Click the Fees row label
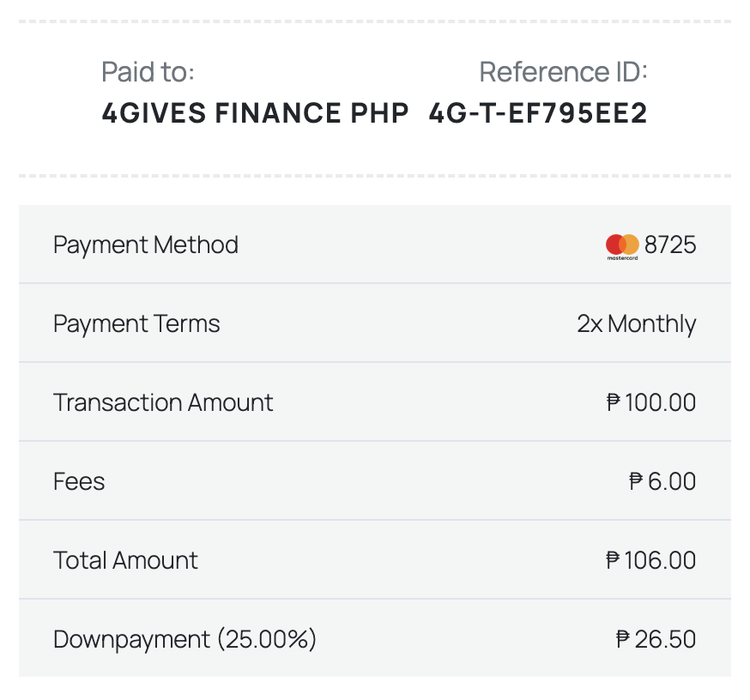 [x=79, y=482]
